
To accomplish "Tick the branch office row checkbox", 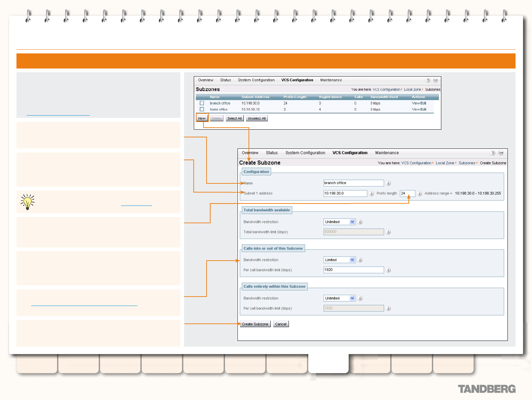I will coord(202,103).
